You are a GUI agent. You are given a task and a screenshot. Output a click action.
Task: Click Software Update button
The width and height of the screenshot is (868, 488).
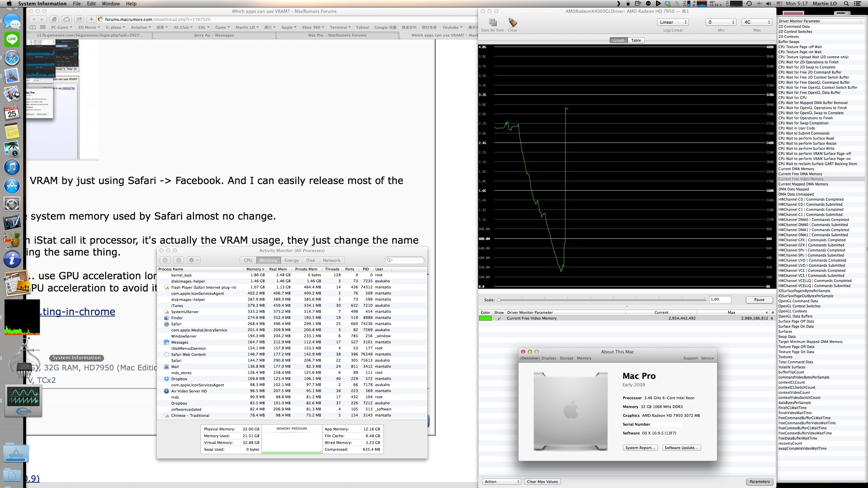point(681,448)
